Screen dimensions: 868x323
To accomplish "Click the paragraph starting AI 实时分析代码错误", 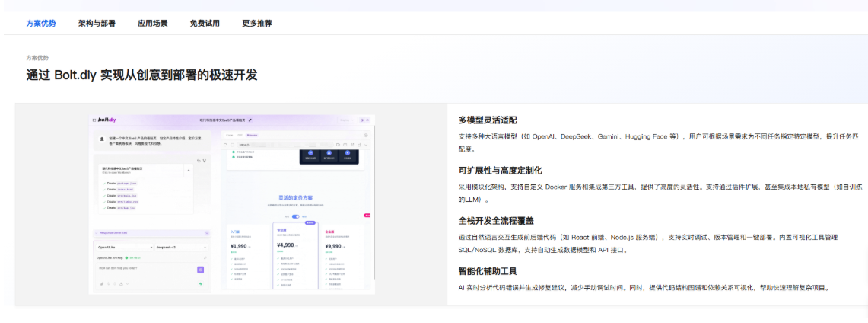I will pyautogui.click(x=645, y=287).
